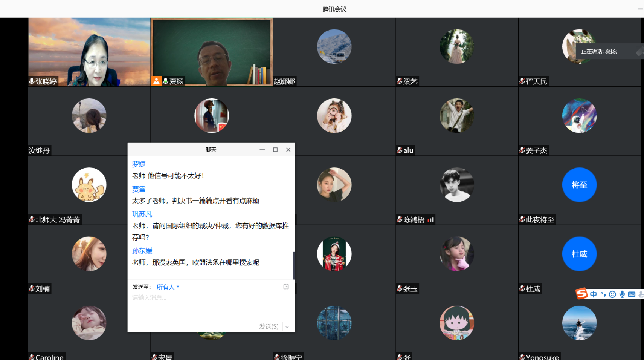The width and height of the screenshot is (644, 360).
Task: Click the orange host badge beside 夏扬
Action: 156,81
